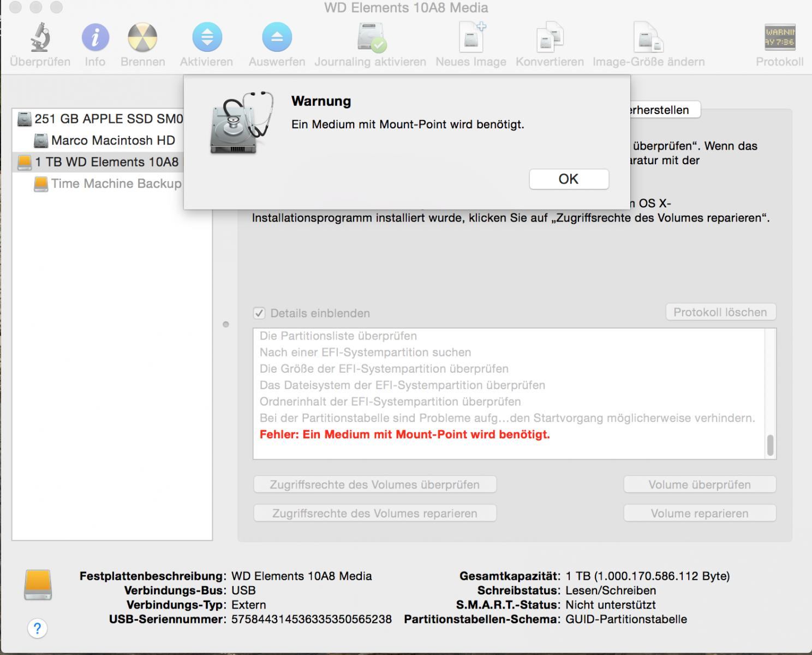Open help with the question mark button
This screenshot has width=812, height=655.
[x=37, y=628]
